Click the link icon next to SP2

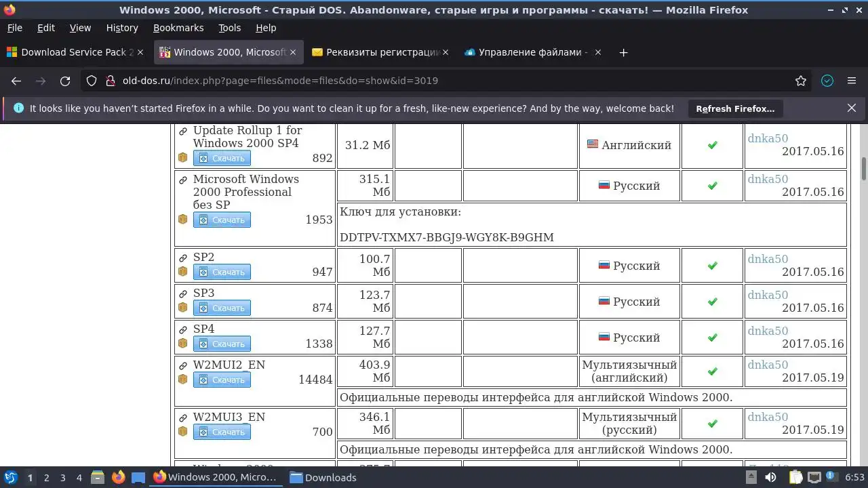pos(182,258)
